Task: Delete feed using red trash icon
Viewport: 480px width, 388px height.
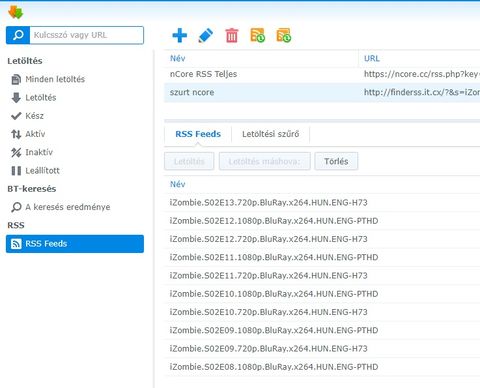Action: (x=232, y=35)
